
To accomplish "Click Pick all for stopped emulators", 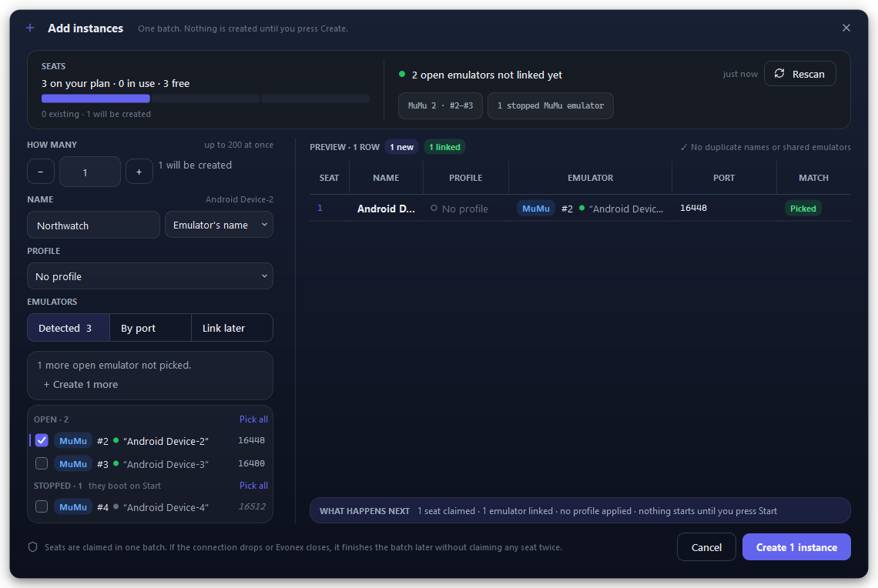I will [253, 485].
